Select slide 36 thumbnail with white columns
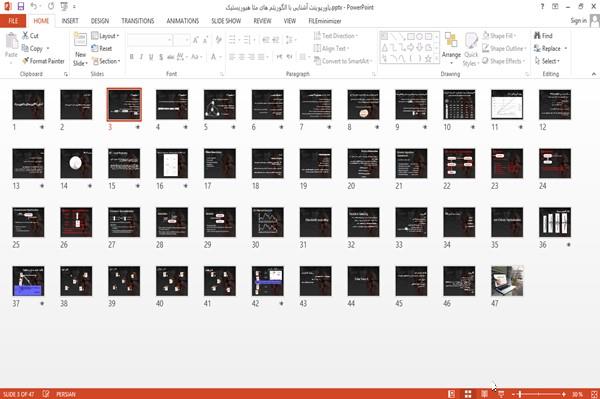The height and width of the screenshot is (399, 600). point(555,222)
